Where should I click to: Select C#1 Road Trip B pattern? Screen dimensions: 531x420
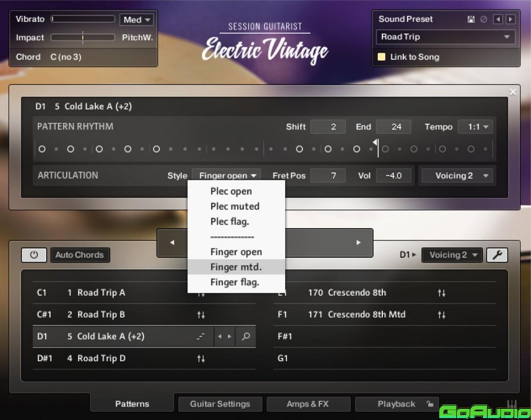(x=144, y=315)
